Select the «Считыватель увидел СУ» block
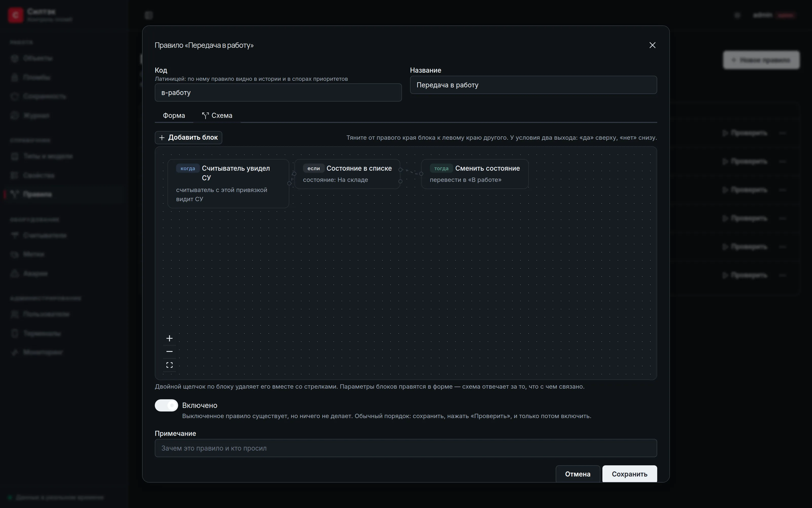The image size is (812, 508). pyautogui.click(x=228, y=183)
